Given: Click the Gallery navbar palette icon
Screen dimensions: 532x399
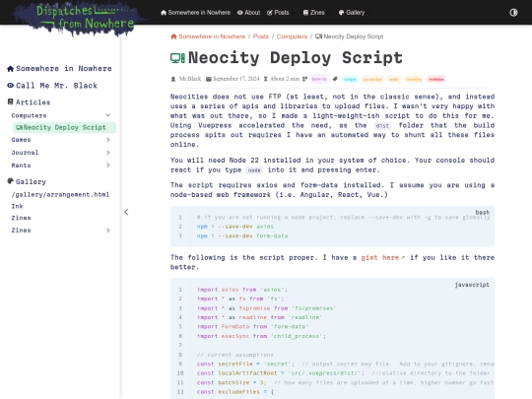Looking at the screenshot, I should (x=341, y=13).
